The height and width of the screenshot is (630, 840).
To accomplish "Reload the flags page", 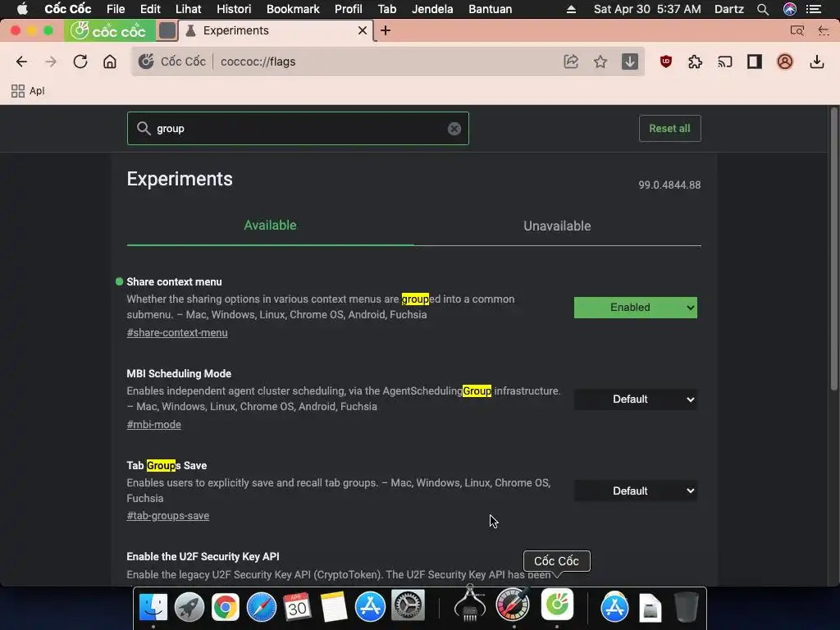I will pos(80,62).
